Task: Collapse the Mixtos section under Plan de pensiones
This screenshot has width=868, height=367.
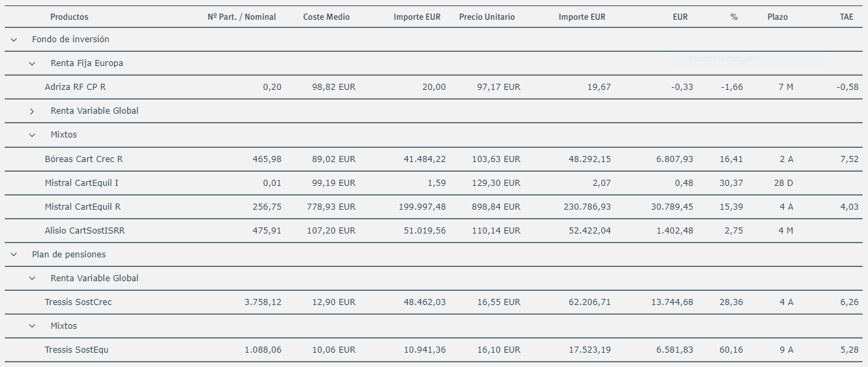Action: pos(32,326)
